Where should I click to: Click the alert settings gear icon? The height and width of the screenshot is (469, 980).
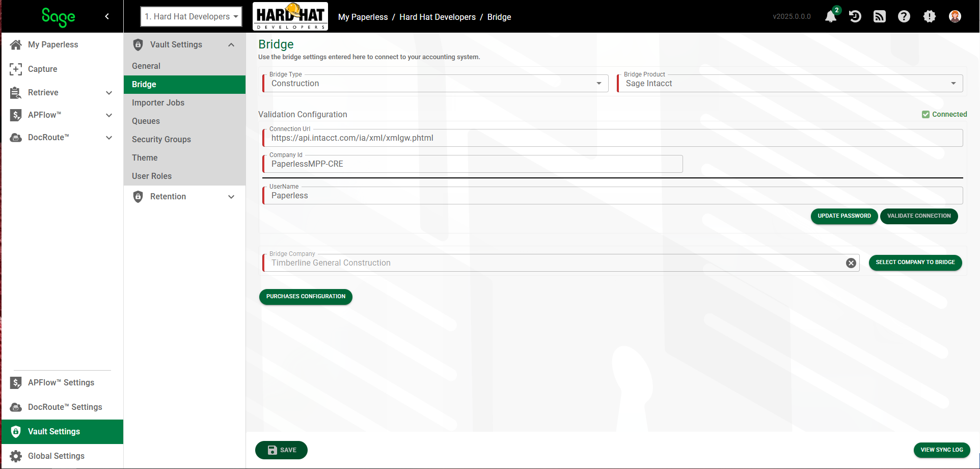(930, 16)
